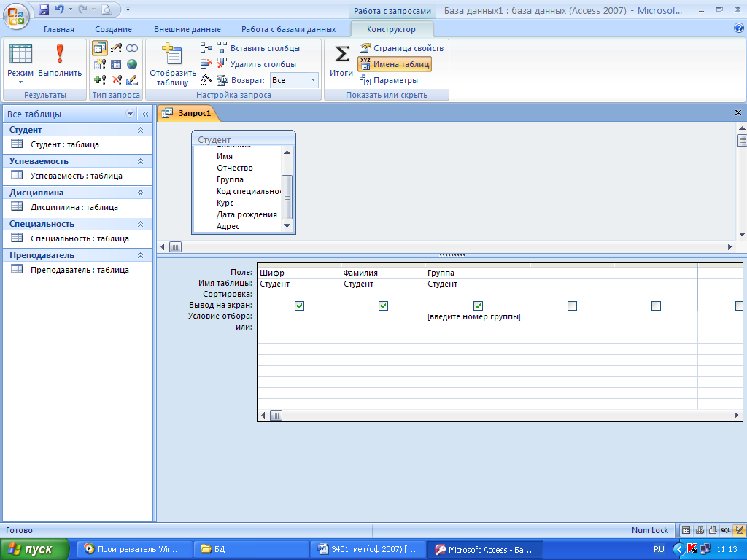This screenshot has height=560, width=747.
Task: Click the RU language indicator in taskbar
Action: pyautogui.click(x=659, y=549)
